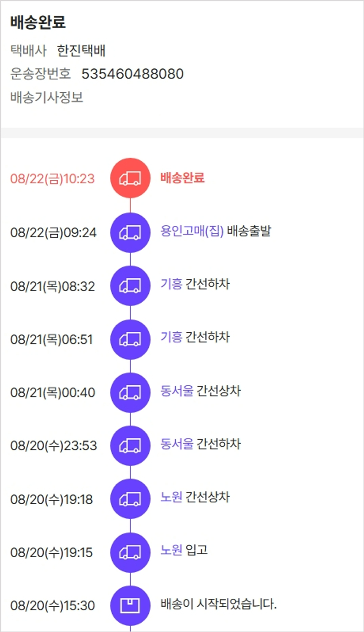The image size is (364, 632).
Task: Click the red 배송완료 truck icon
Action: pyautogui.click(x=130, y=178)
